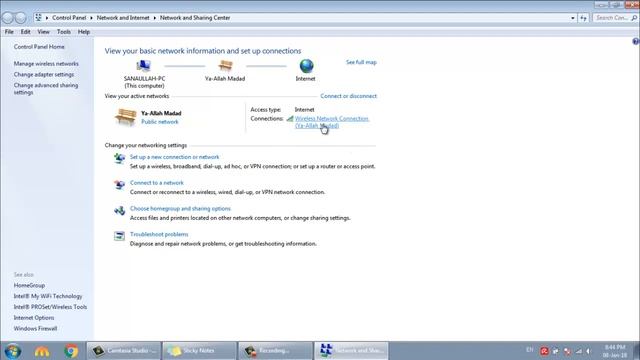Click See full map link
Viewport: 640px width, 360px height.
(361, 62)
